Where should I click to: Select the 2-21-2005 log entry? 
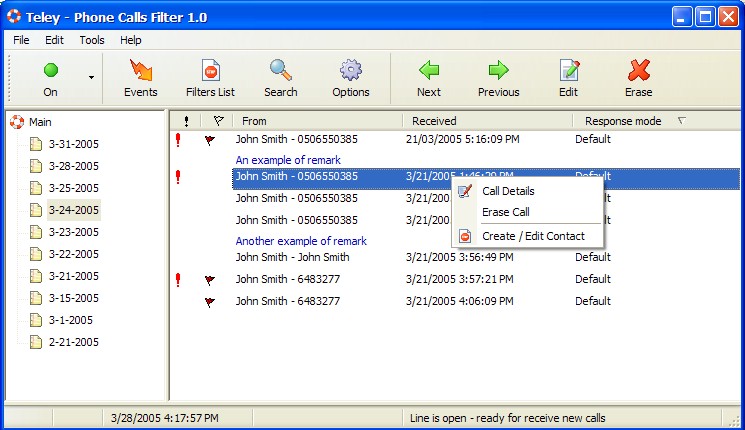pyautogui.click(x=74, y=342)
